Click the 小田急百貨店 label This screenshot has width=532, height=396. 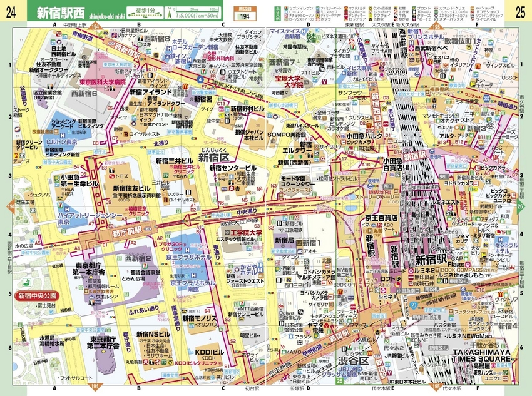click(393, 164)
